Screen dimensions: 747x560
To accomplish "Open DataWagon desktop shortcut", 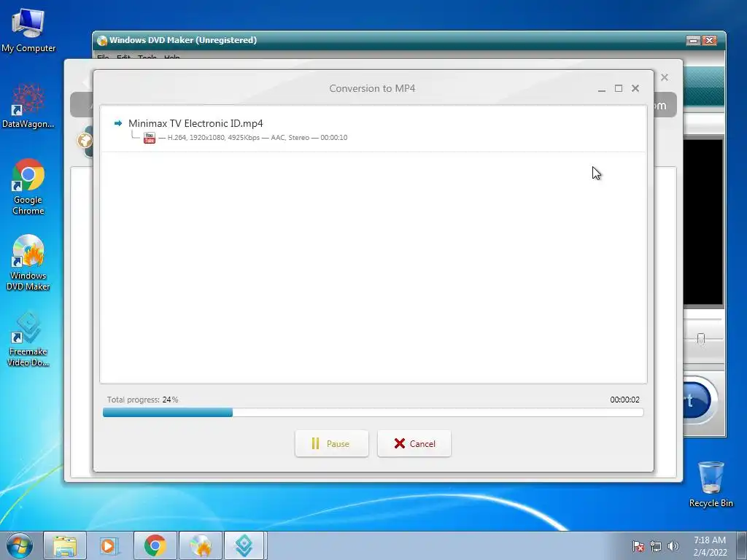I will click(x=28, y=106).
